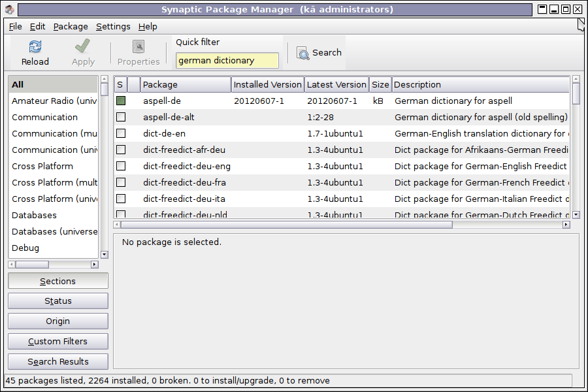The width and height of the screenshot is (588, 392).
Task: Click section list scroll-up arrow
Action: coord(105,79)
